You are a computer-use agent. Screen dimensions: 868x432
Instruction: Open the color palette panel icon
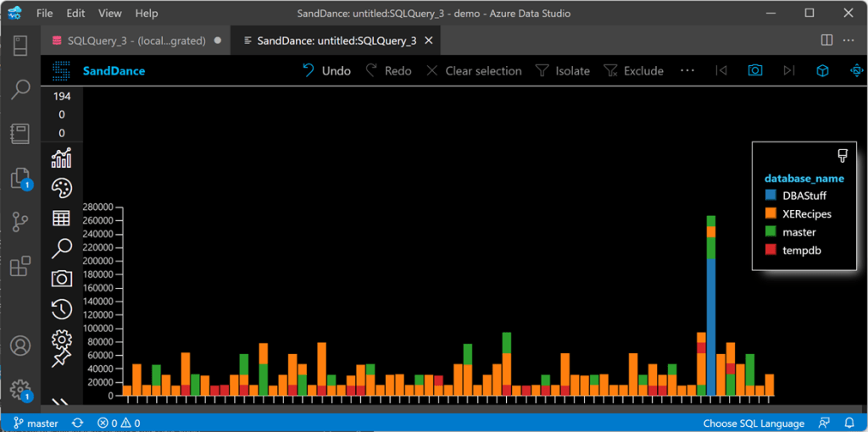pyautogui.click(x=61, y=187)
